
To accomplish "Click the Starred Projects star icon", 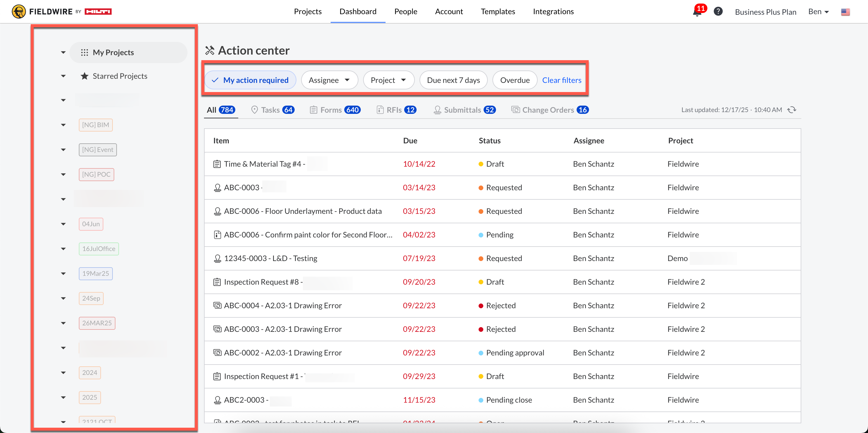I will 84,76.
